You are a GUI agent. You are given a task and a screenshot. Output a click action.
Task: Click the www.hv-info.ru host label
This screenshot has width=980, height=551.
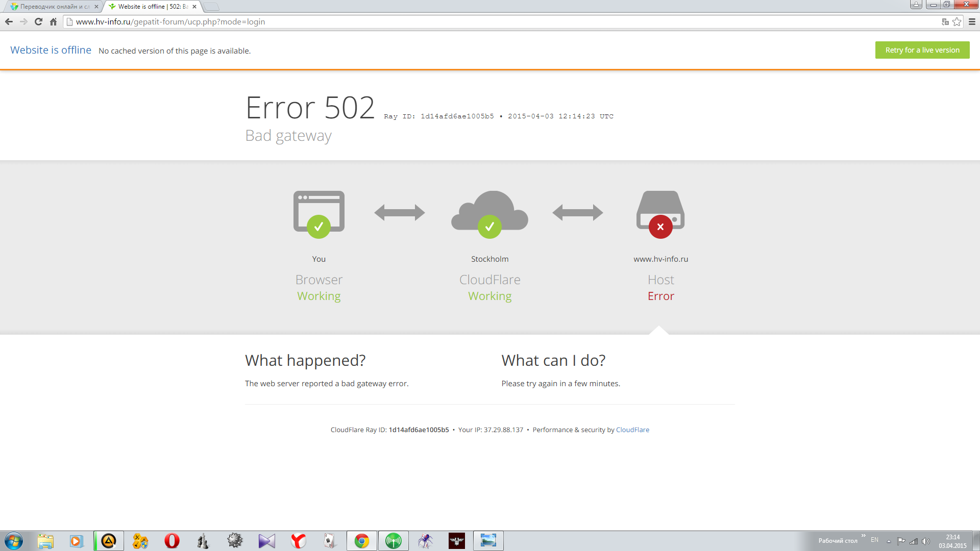661,259
